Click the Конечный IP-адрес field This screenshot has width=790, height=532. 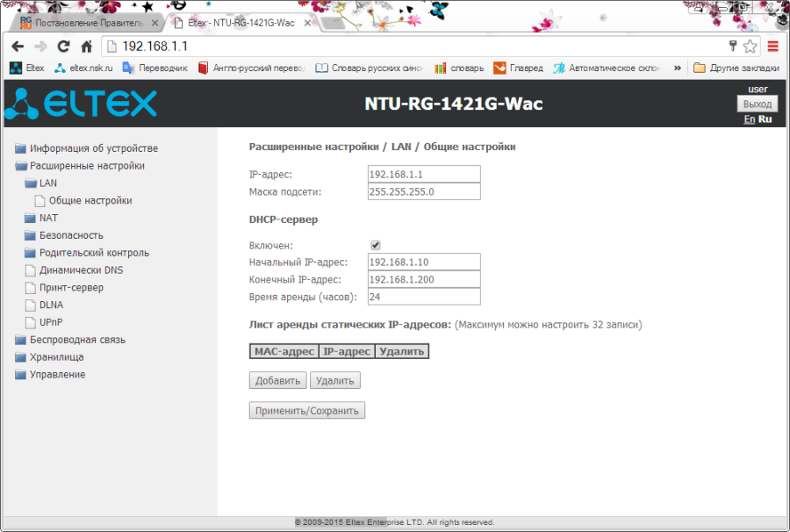(x=424, y=279)
